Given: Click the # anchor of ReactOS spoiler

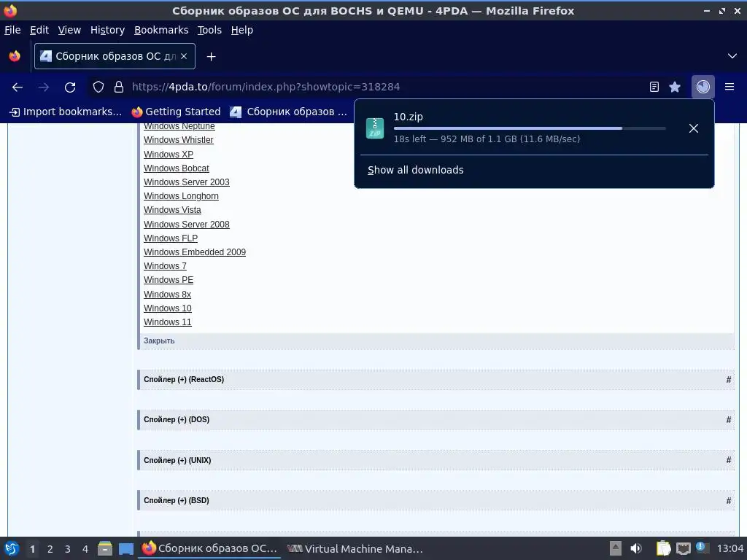Looking at the screenshot, I should click(x=729, y=379).
